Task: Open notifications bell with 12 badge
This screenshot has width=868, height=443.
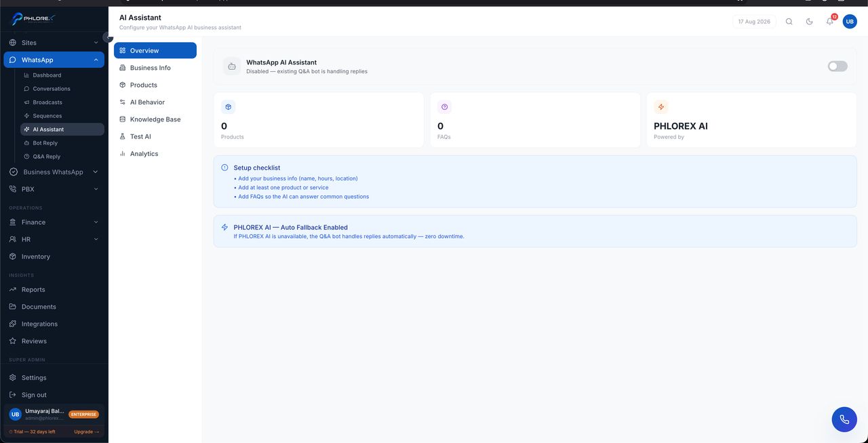Action: [x=830, y=21]
